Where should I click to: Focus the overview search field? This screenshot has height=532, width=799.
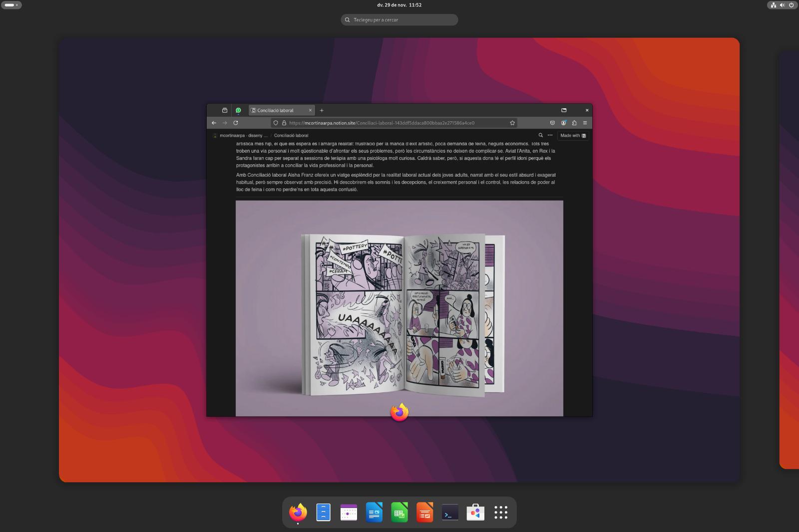click(x=399, y=19)
